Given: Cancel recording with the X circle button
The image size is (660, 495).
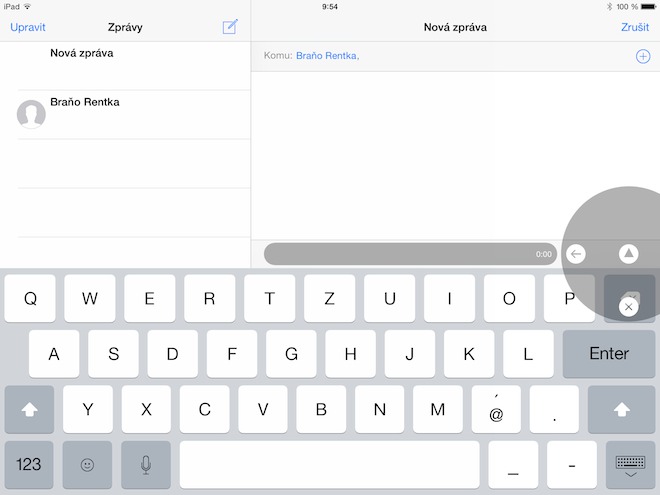Looking at the screenshot, I should [x=628, y=307].
